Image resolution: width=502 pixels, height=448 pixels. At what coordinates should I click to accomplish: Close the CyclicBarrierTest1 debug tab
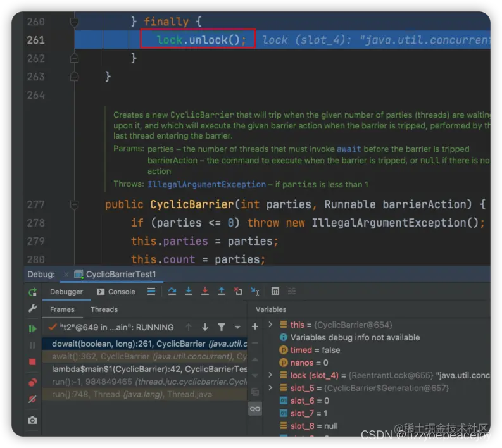[x=66, y=275]
